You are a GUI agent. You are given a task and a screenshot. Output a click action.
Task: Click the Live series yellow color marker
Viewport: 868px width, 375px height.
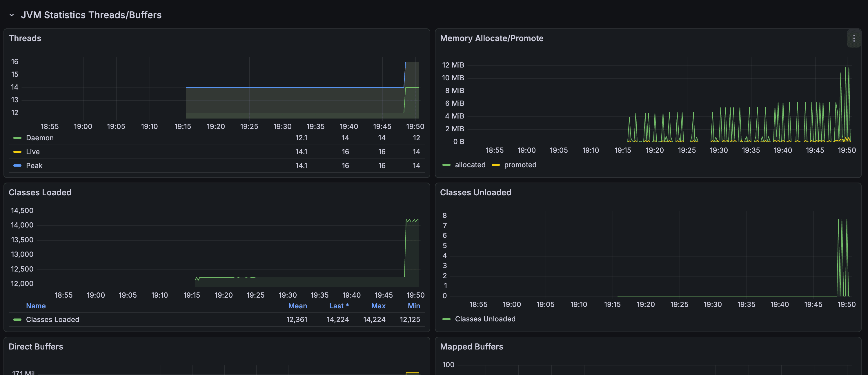[17, 152]
